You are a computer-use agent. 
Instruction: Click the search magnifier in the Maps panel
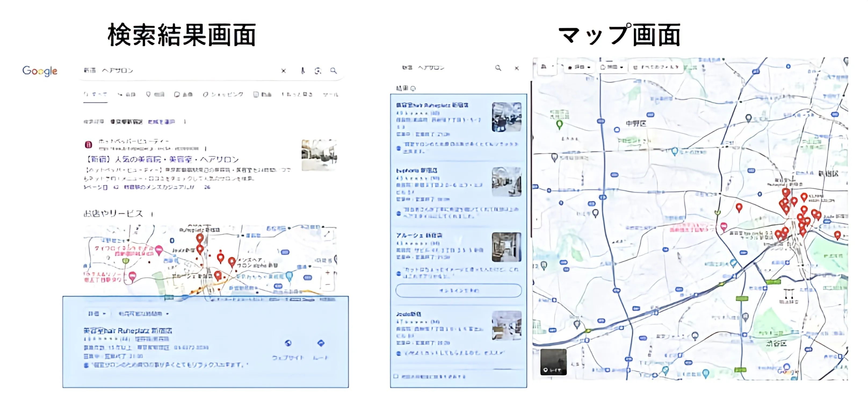pos(498,68)
